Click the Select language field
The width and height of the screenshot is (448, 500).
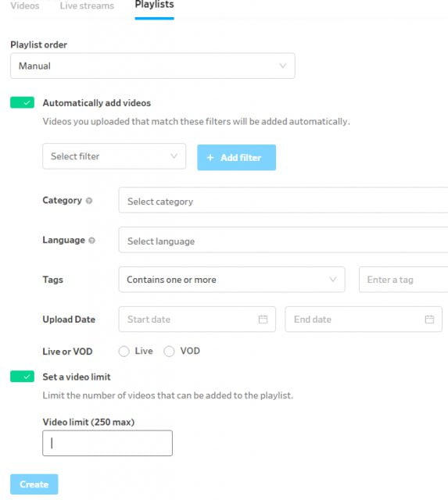(283, 240)
